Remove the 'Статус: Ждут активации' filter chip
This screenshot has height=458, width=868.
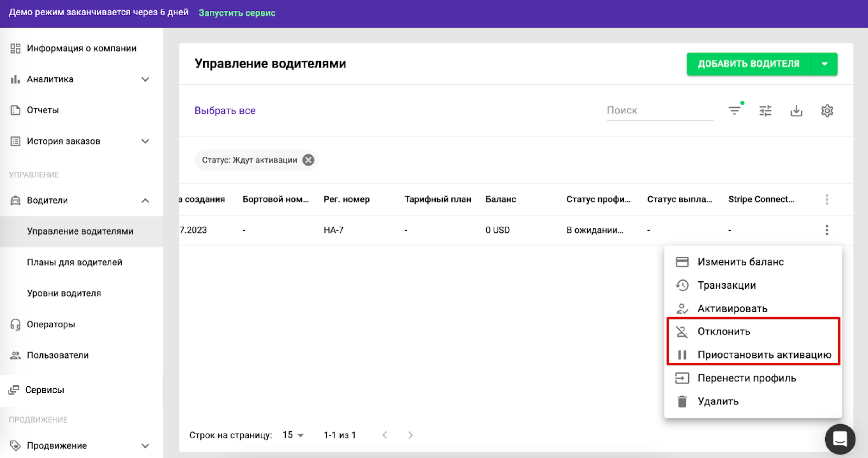point(308,160)
